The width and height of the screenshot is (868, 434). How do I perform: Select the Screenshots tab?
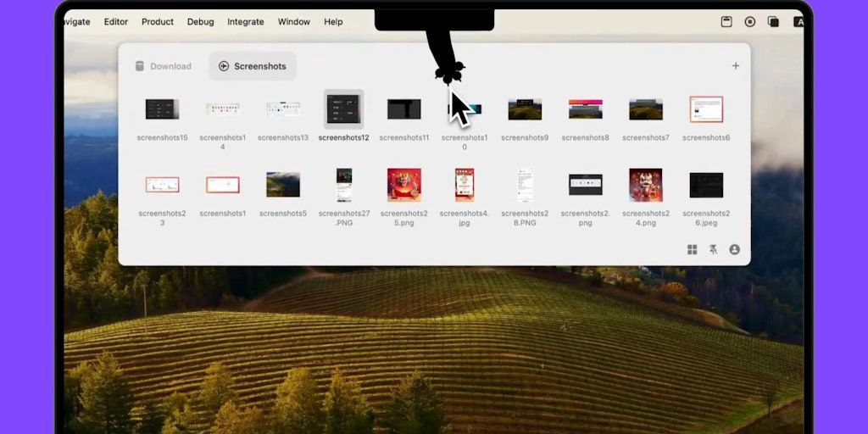click(253, 66)
